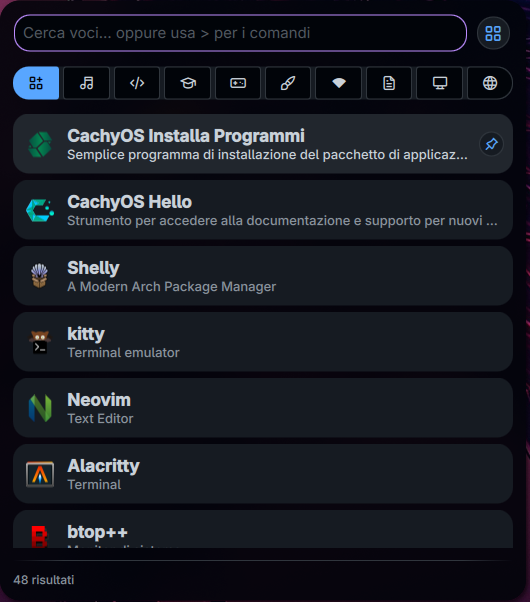Image resolution: width=530 pixels, height=602 pixels.
Task: Filter by the network wifi category
Action: pyautogui.click(x=339, y=83)
